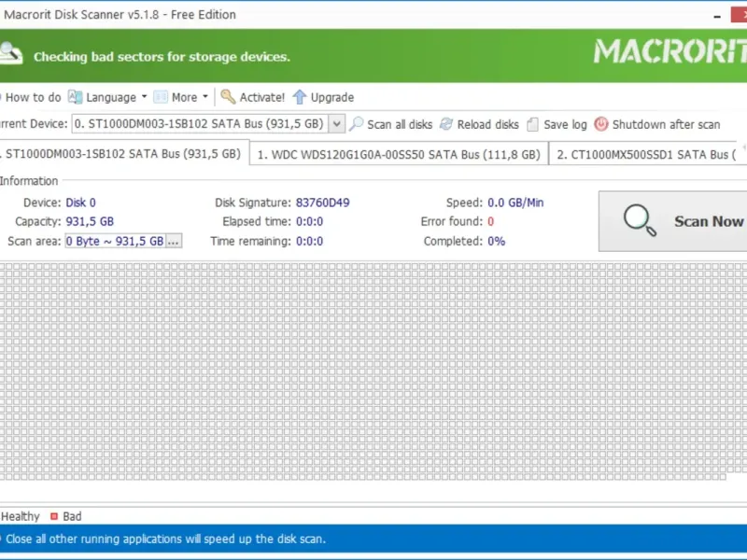Click the Scan area range field
The height and width of the screenshot is (560, 747).
115,241
